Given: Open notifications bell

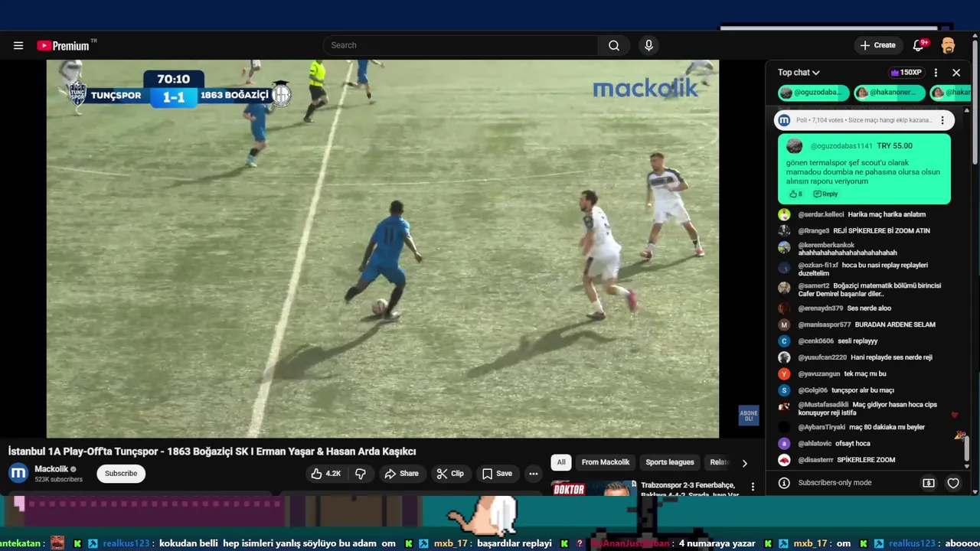Looking at the screenshot, I should click(919, 45).
